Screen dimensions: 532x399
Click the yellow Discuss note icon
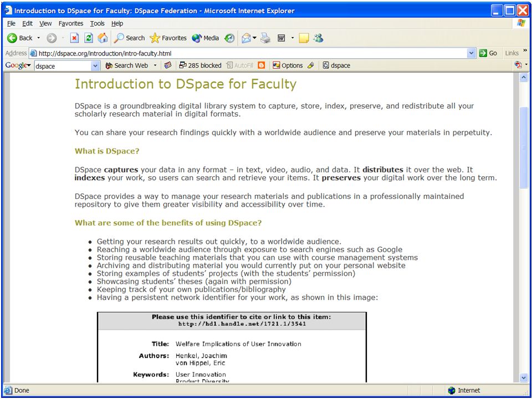[x=304, y=38]
